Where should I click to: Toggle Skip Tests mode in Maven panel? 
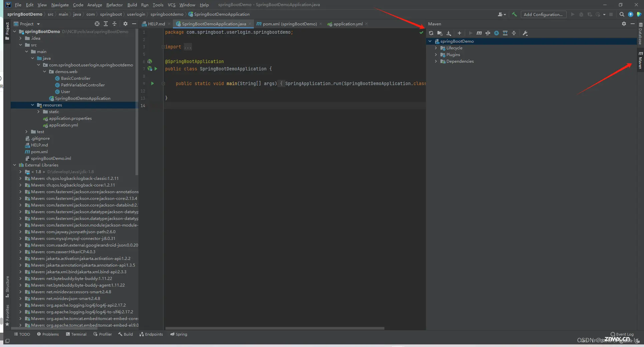(x=497, y=33)
